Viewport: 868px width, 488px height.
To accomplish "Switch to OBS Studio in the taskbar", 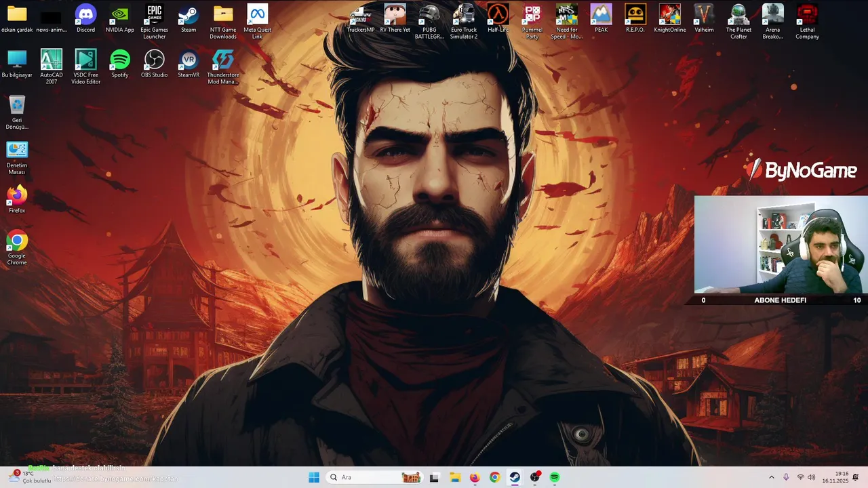I will tap(535, 477).
